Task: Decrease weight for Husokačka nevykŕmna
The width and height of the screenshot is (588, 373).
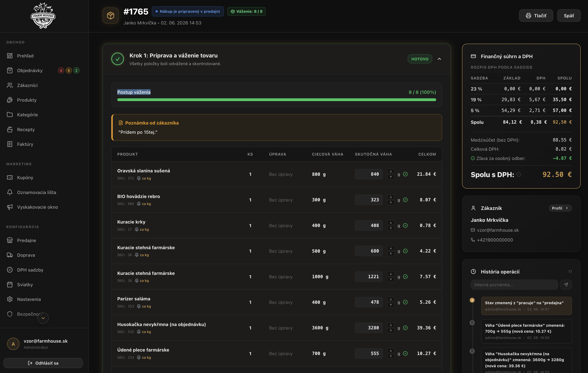Action: click(391, 331)
